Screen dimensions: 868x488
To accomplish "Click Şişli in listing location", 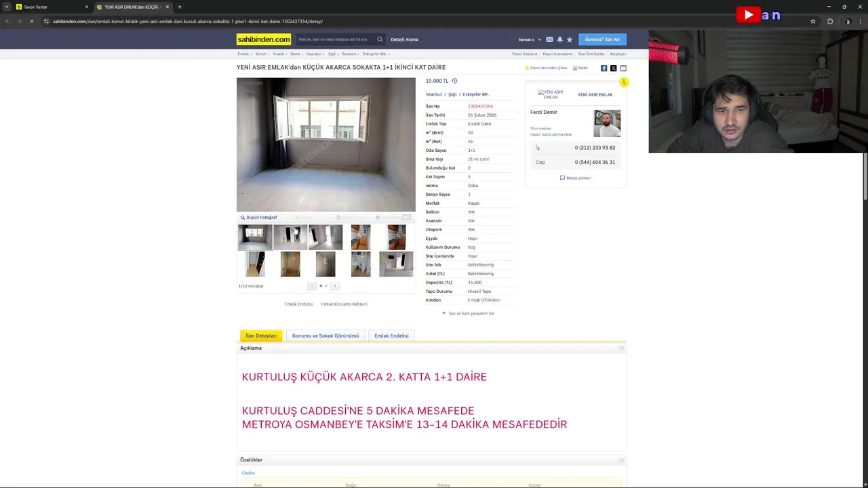I will pyautogui.click(x=452, y=94).
